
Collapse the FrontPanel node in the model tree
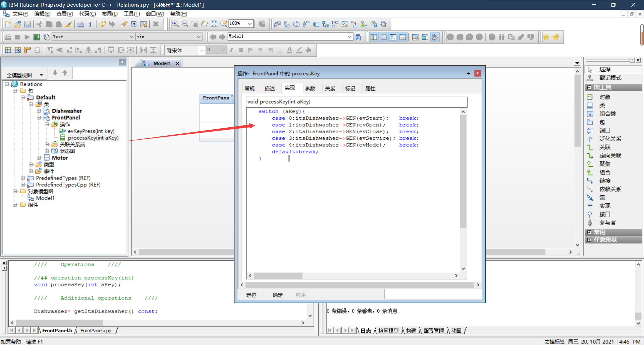pyautogui.click(x=39, y=118)
